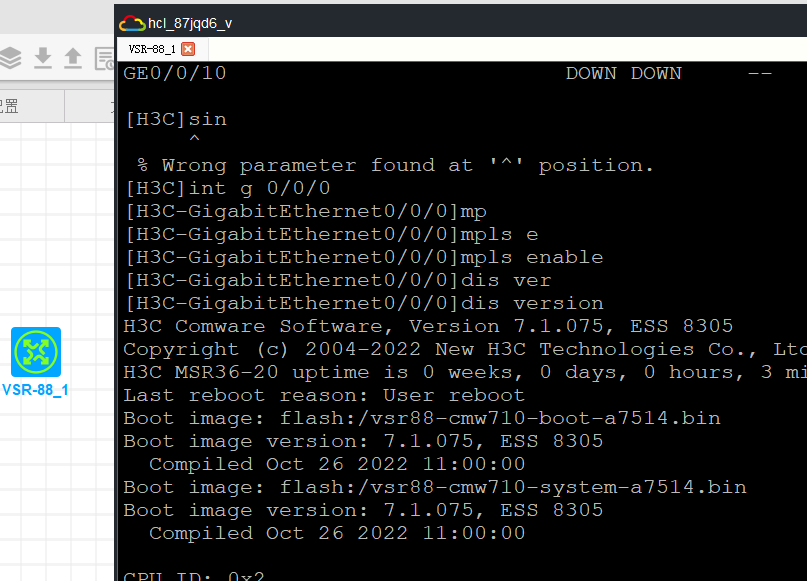Click the vsr88-cmw710-system-a7514.bin line
807x581 pixels.
tap(434, 487)
